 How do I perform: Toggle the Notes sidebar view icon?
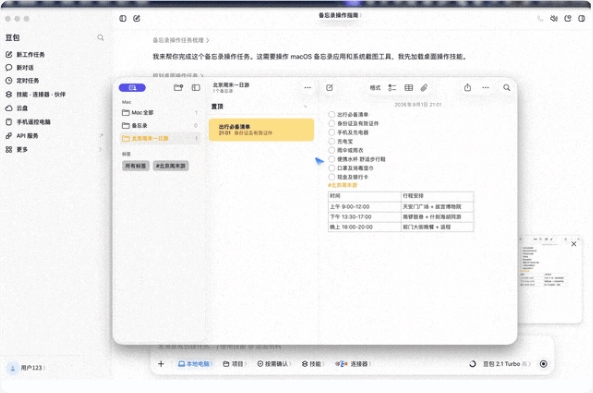pyautogui.click(x=196, y=88)
